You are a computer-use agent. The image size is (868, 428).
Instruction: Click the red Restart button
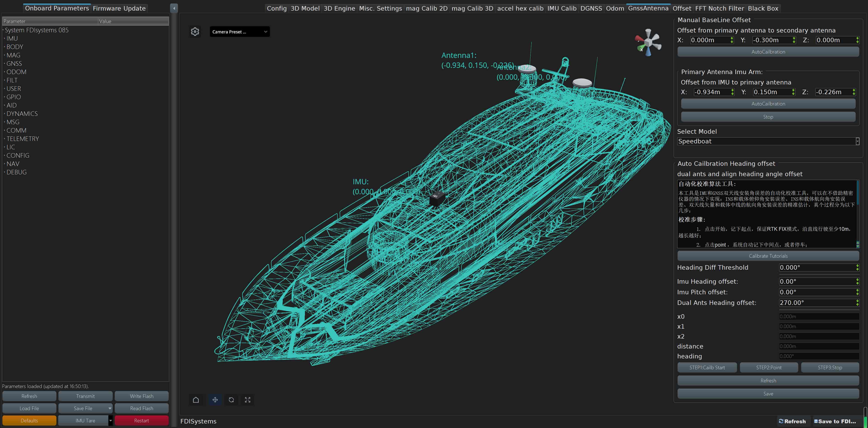(x=141, y=421)
